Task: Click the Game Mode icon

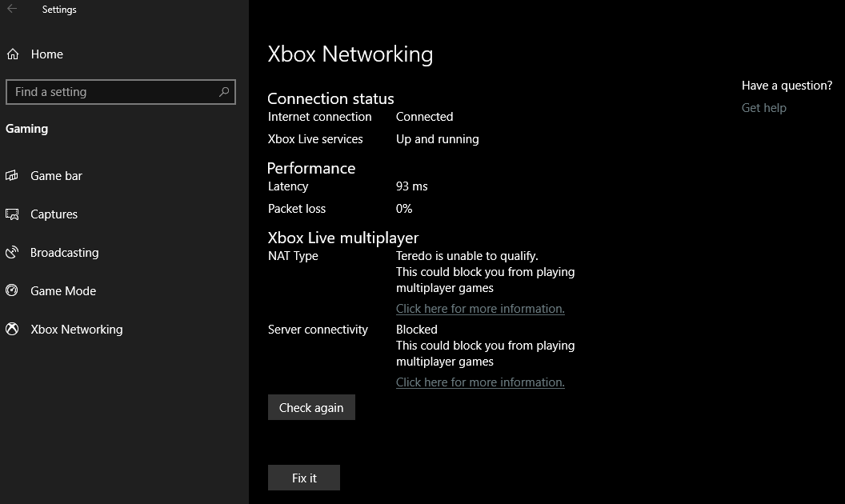Action: click(x=12, y=290)
